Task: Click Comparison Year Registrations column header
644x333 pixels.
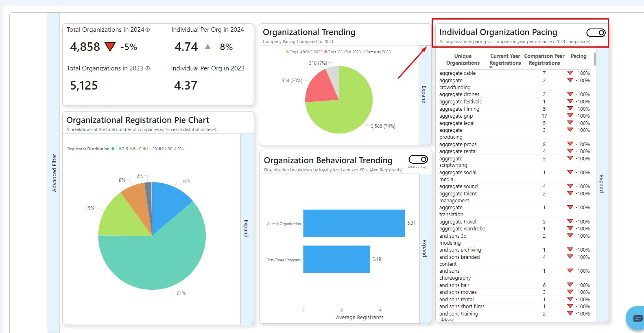Action: 544,59
